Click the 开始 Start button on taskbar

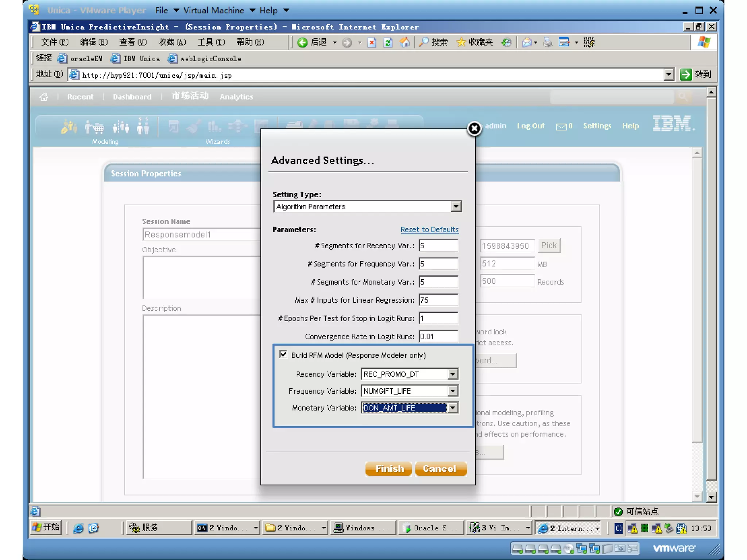[46, 528]
